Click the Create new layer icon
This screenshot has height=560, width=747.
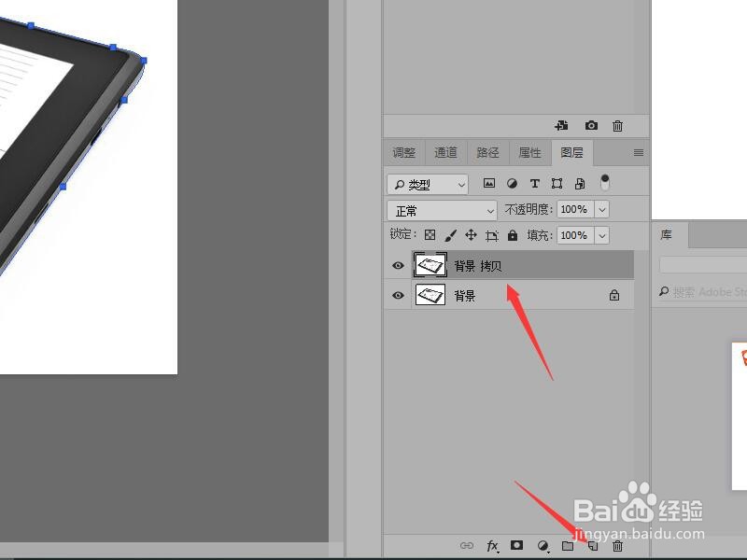(593, 546)
